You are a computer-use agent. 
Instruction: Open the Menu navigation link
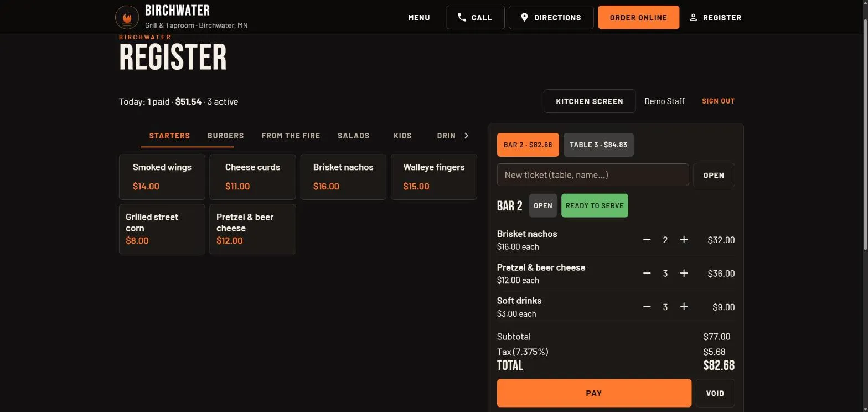tap(419, 18)
